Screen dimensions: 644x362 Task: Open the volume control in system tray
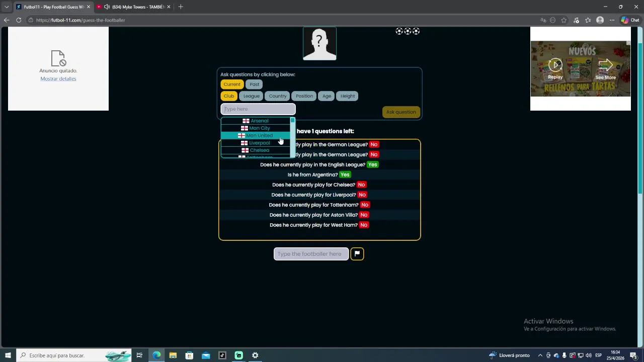coord(589,355)
